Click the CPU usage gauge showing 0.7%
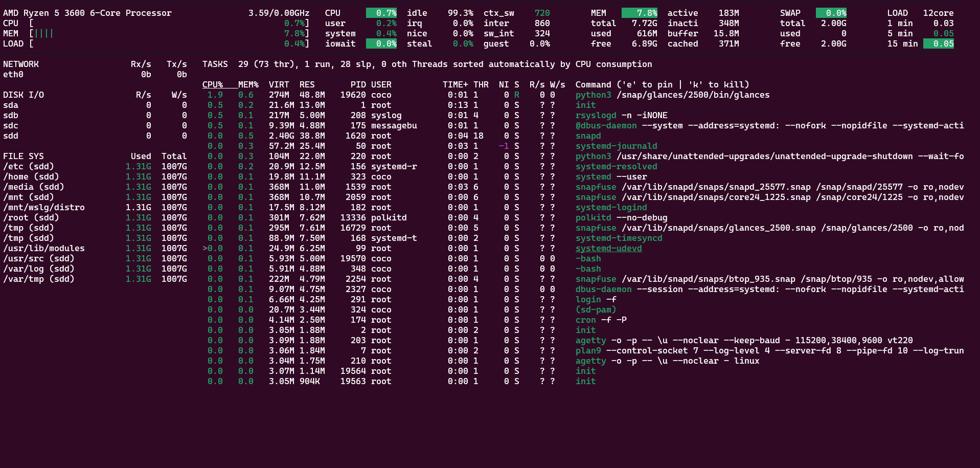This screenshot has height=468, width=980. click(381, 12)
